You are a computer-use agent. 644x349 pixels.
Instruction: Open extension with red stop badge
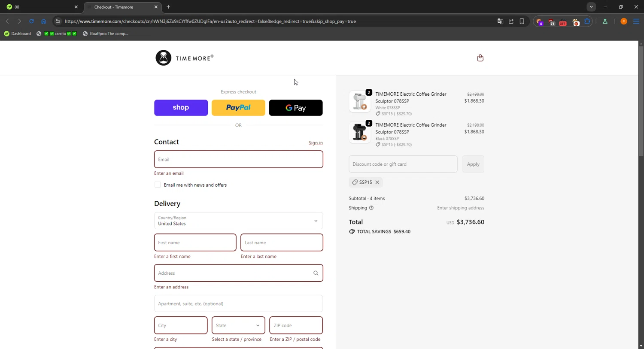point(576,21)
